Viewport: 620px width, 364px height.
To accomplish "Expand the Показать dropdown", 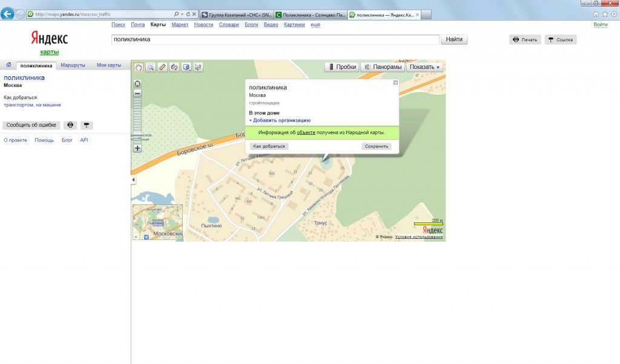I will [x=424, y=67].
